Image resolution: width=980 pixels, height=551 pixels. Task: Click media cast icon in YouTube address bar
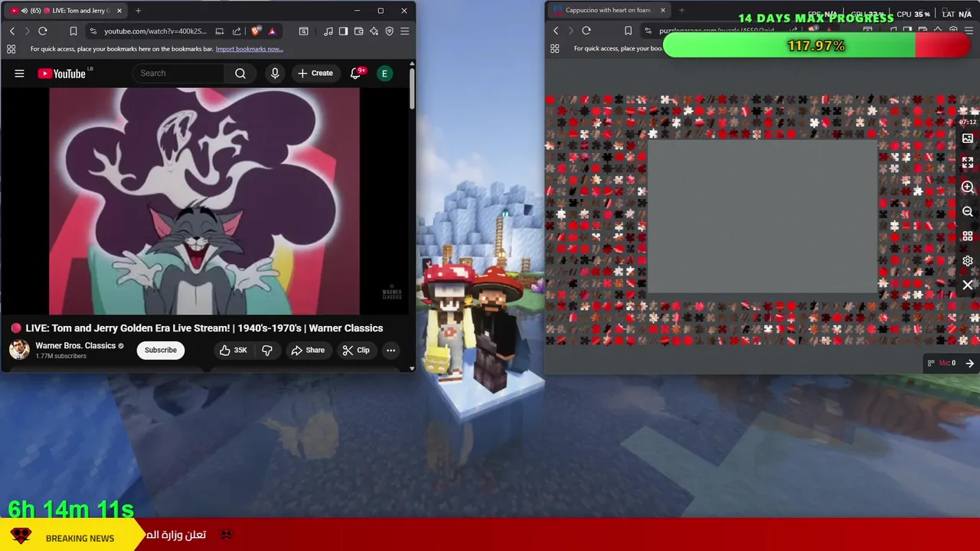point(220,31)
